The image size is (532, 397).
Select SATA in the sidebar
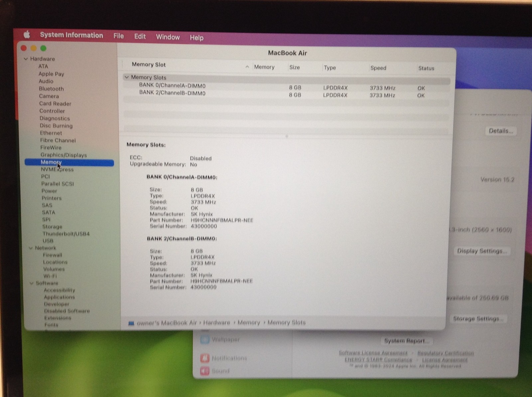pyautogui.click(x=49, y=212)
